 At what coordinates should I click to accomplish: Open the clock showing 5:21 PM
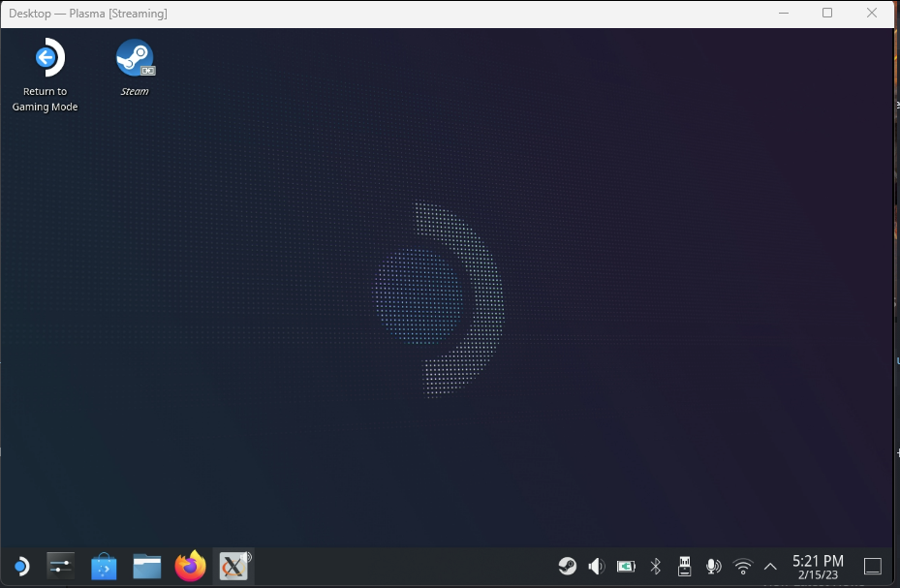click(818, 566)
